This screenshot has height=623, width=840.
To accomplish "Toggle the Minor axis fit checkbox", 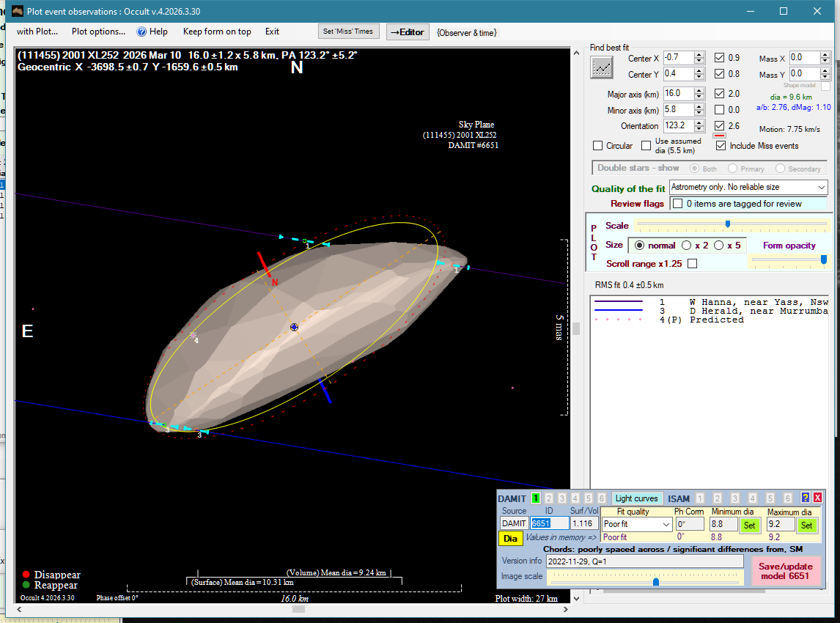I will pos(720,110).
